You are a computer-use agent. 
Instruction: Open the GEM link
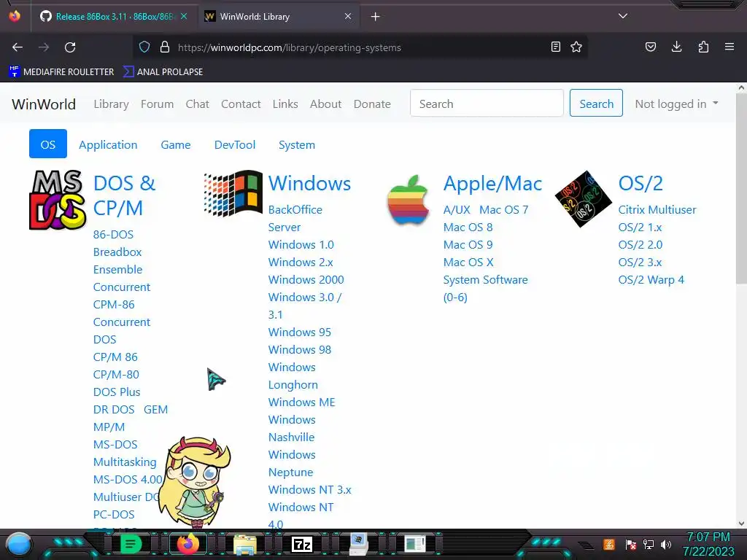(156, 410)
